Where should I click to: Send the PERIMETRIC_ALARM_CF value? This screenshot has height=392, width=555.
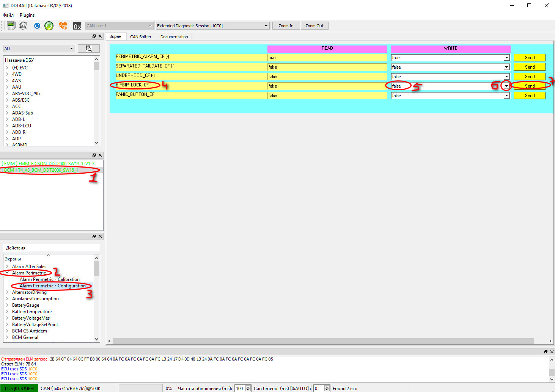pos(530,58)
